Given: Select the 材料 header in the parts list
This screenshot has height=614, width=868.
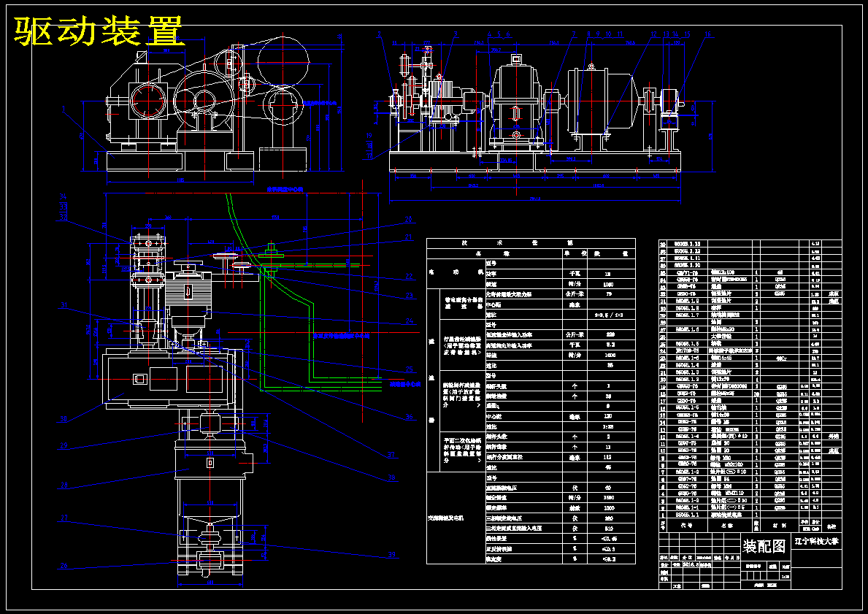Looking at the screenshot, I should (780, 526).
